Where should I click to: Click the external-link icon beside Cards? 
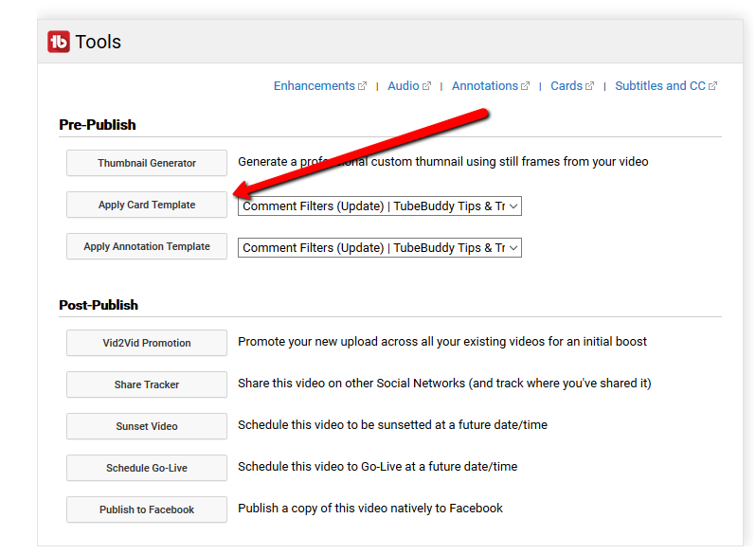pos(589,86)
